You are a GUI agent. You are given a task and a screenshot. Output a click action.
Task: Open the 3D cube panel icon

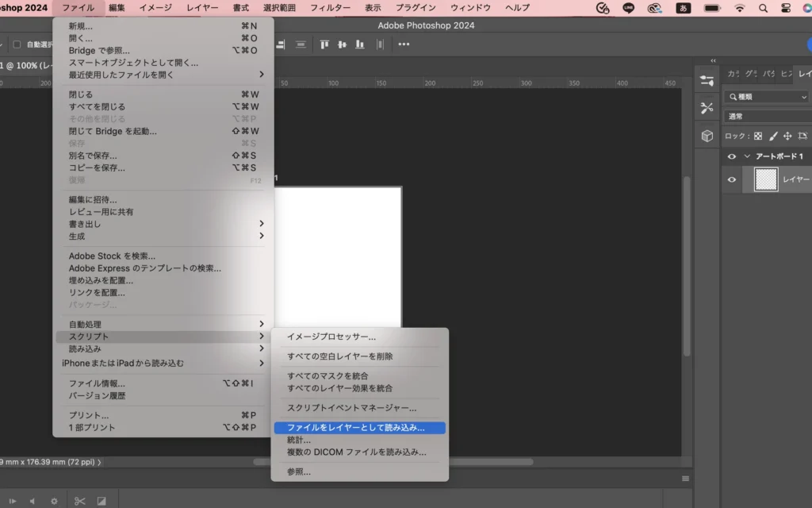coord(707,136)
